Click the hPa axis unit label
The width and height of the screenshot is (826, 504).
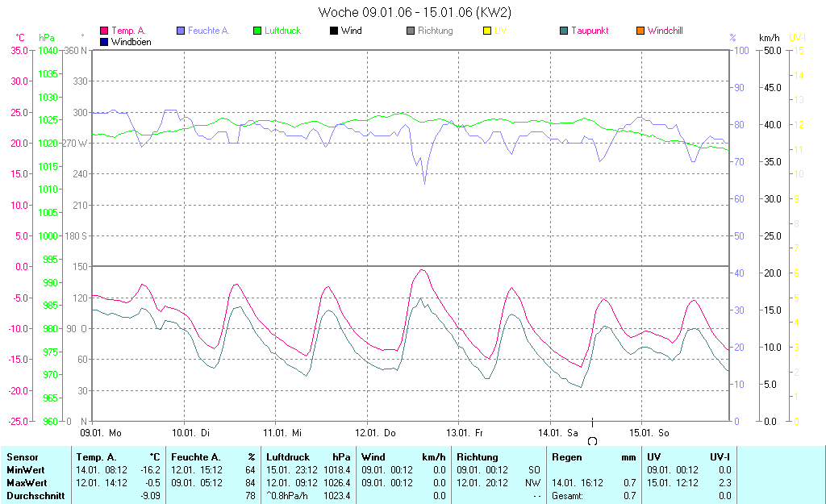pos(47,38)
